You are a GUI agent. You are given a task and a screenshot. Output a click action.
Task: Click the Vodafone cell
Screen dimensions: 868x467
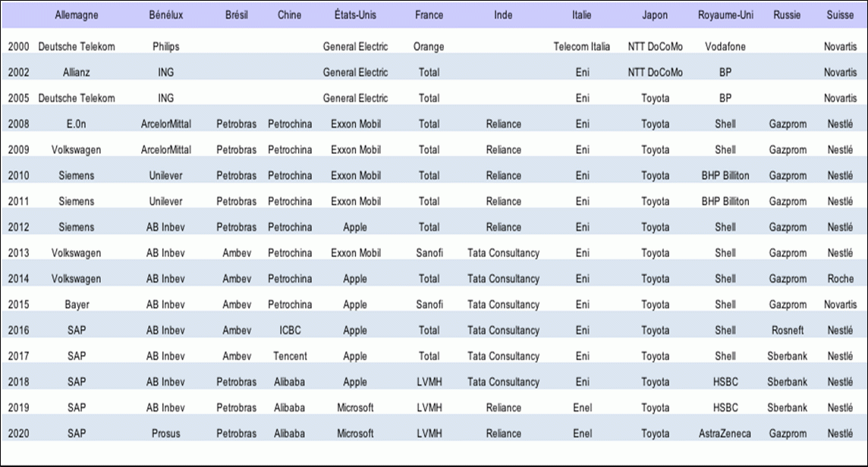pos(725,46)
